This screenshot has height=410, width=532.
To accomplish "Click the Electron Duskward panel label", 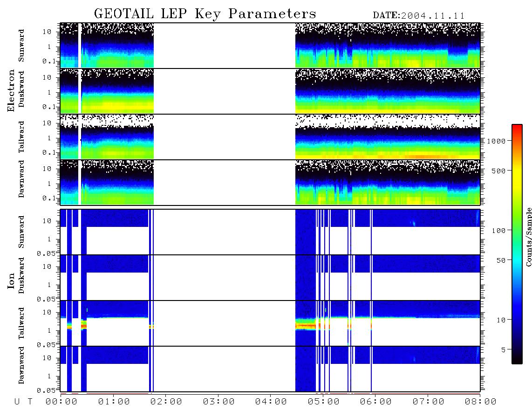I will pos(21,89).
